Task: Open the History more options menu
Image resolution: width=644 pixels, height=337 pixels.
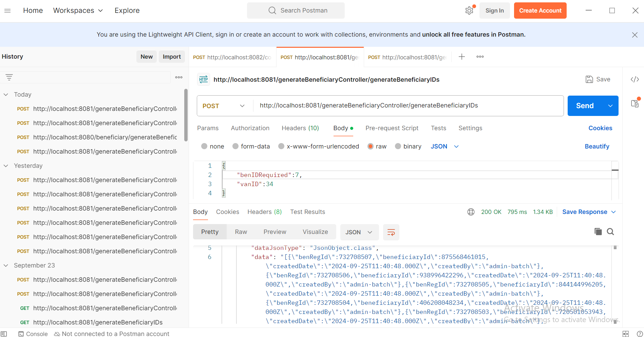Action: tap(179, 77)
